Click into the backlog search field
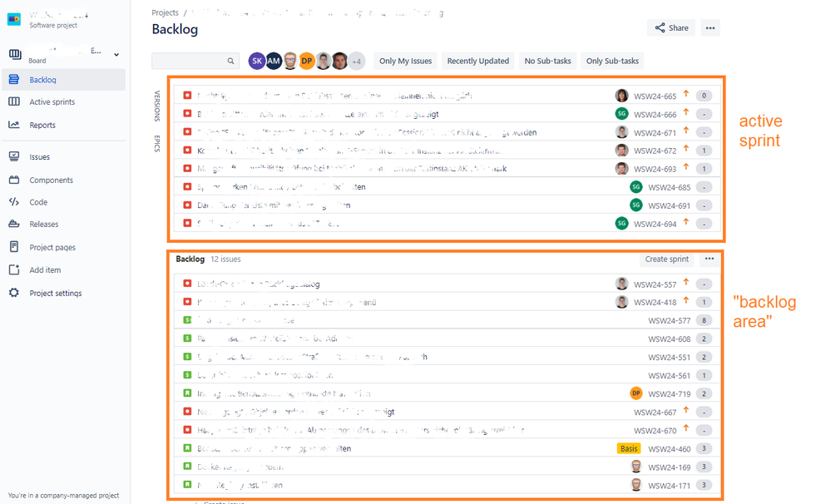The image size is (831, 504). (194, 61)
